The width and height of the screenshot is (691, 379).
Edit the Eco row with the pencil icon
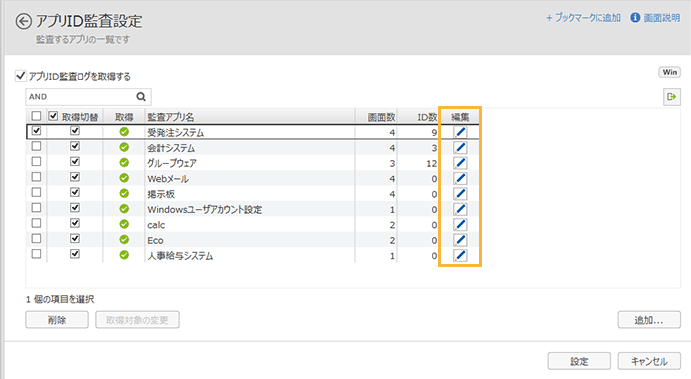[460, 240]
